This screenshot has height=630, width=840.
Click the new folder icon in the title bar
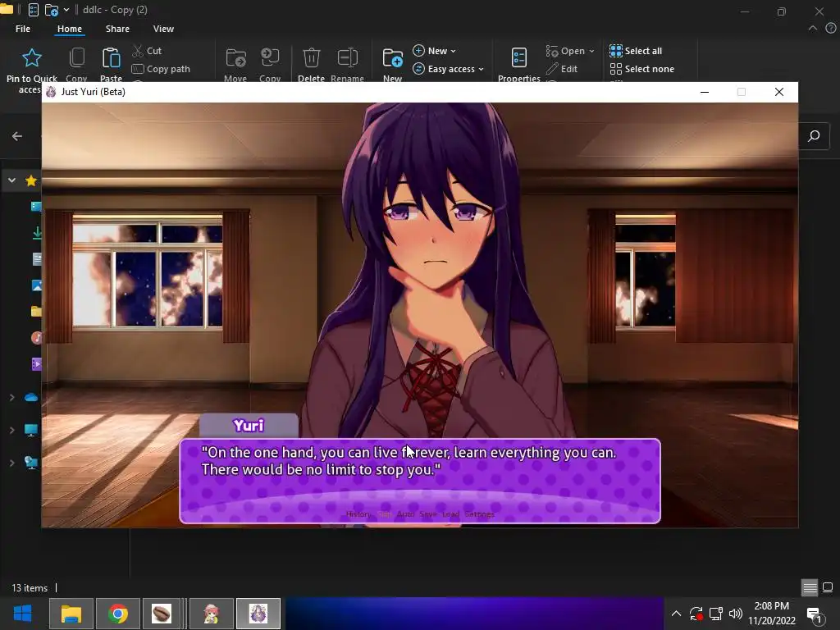point(52,10)
